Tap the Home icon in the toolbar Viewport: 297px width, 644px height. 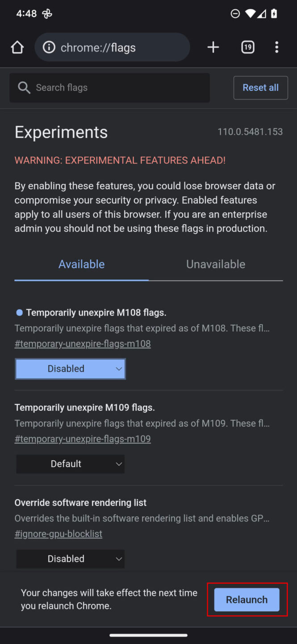pyautogui.click(x=17, y=47)
